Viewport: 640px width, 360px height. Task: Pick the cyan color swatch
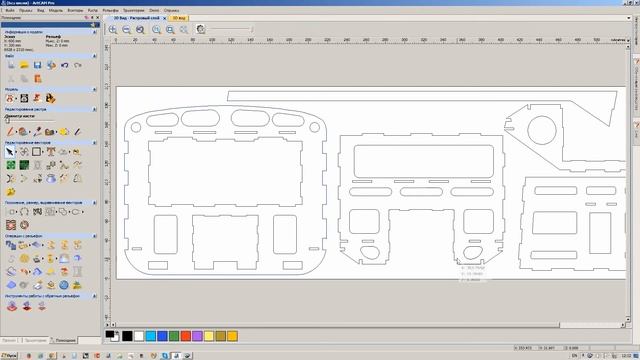[x=151, y=336]
